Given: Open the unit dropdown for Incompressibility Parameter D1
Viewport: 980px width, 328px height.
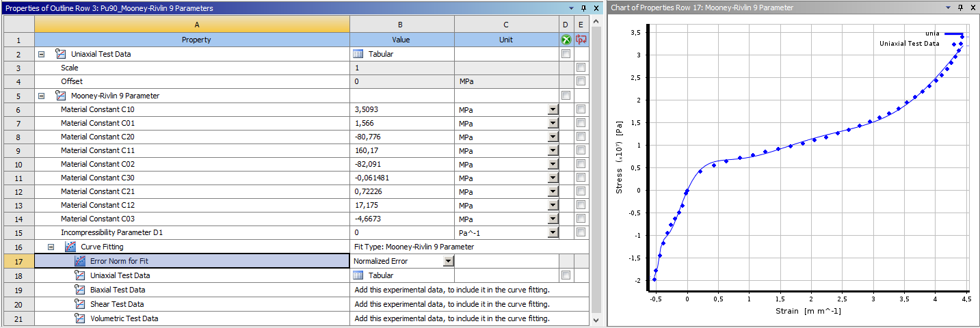Looking at the screenshot, I should tap(553, 232).
